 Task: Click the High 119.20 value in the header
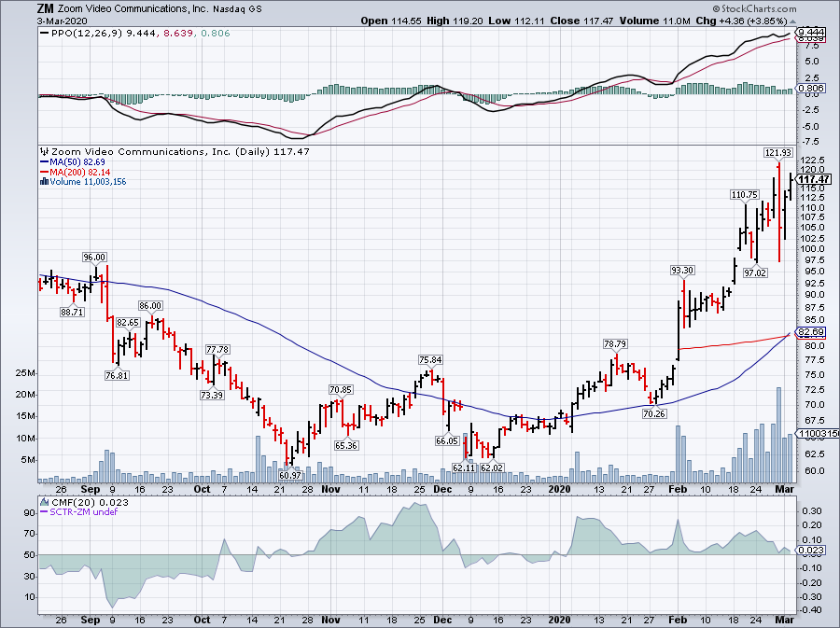[x=455, y=21]
